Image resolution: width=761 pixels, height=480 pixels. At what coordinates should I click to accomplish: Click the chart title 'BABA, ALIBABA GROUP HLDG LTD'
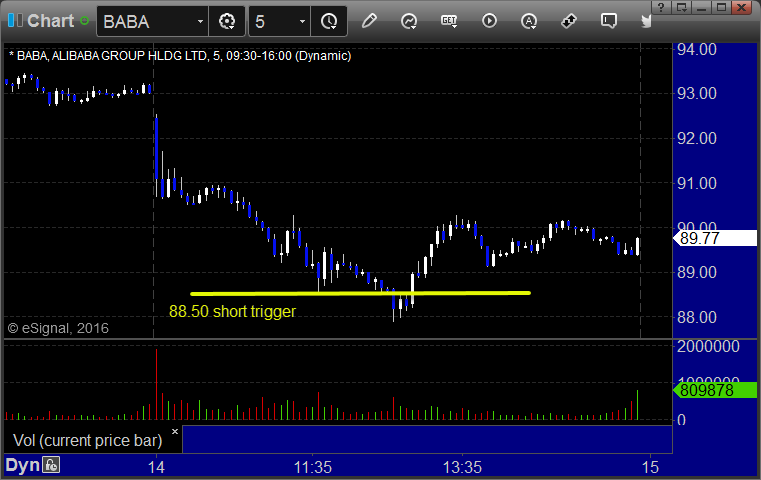point(112,56)
